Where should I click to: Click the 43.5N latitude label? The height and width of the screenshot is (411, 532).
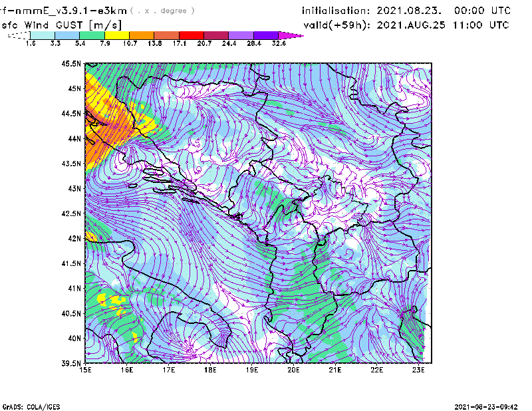71,164
